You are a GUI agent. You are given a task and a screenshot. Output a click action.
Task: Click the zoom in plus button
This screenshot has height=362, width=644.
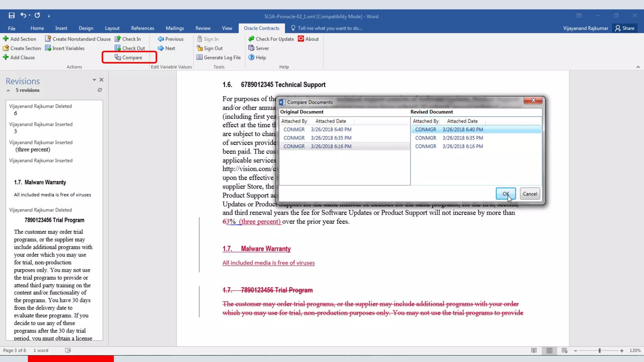click(622, 351)
